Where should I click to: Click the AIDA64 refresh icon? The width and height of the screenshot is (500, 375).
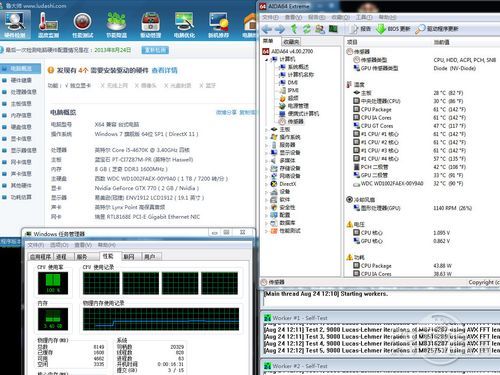(307, 29)
